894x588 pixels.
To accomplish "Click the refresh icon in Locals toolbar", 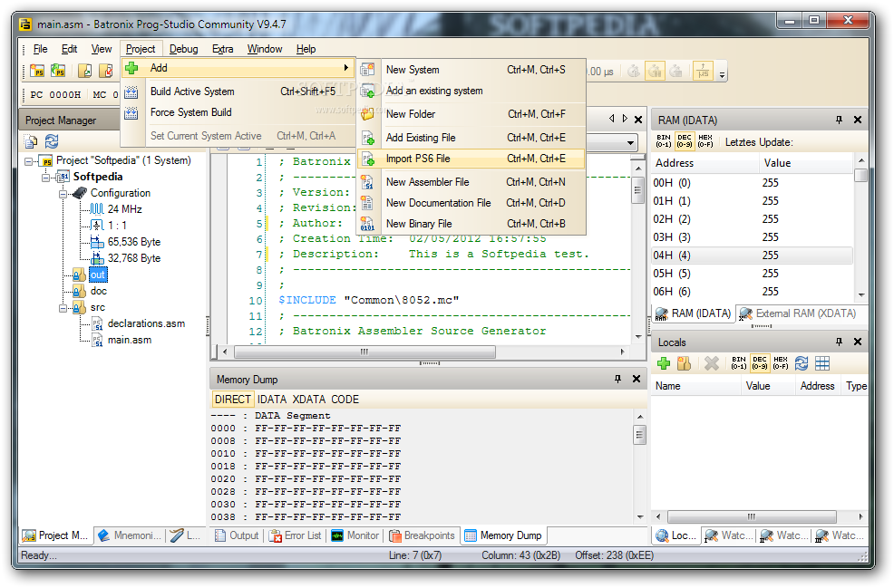I will [802, 363].
